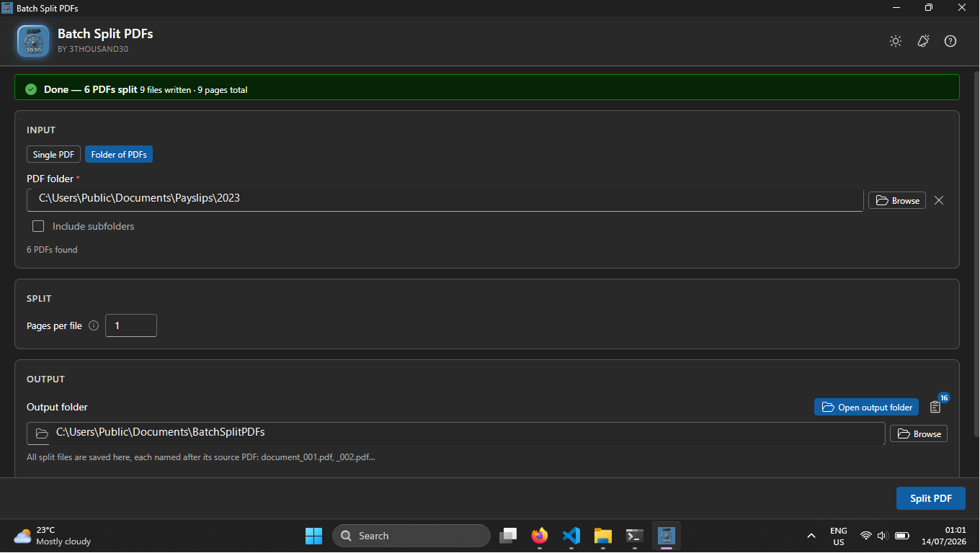Click the volume speaker tray icon

pos(882,536)
